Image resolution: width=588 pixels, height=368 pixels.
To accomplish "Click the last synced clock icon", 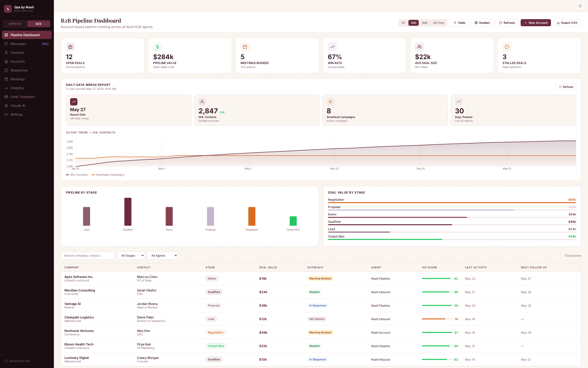I will [x=67, y=89].
